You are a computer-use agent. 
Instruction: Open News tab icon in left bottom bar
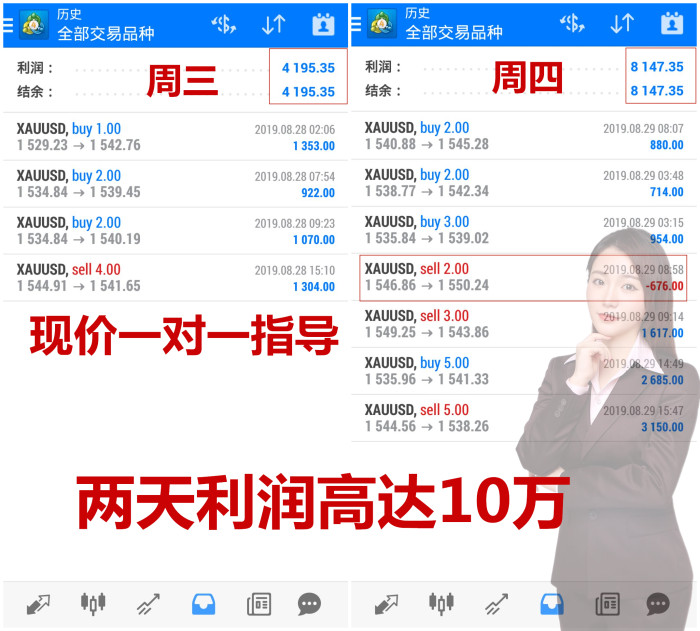click(259, 604)
